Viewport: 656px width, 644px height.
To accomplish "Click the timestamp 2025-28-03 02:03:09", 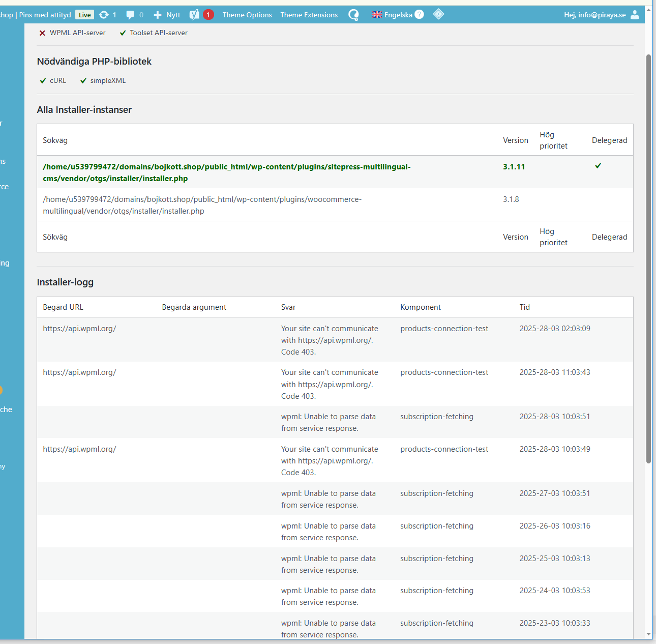I will coord(555,329).
